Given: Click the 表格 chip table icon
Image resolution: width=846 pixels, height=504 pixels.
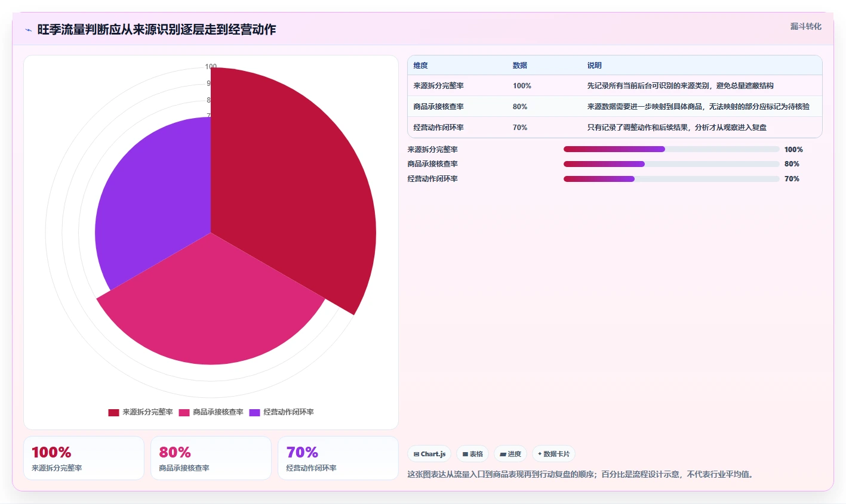Looking at the screenshot, I should point(465,454).
